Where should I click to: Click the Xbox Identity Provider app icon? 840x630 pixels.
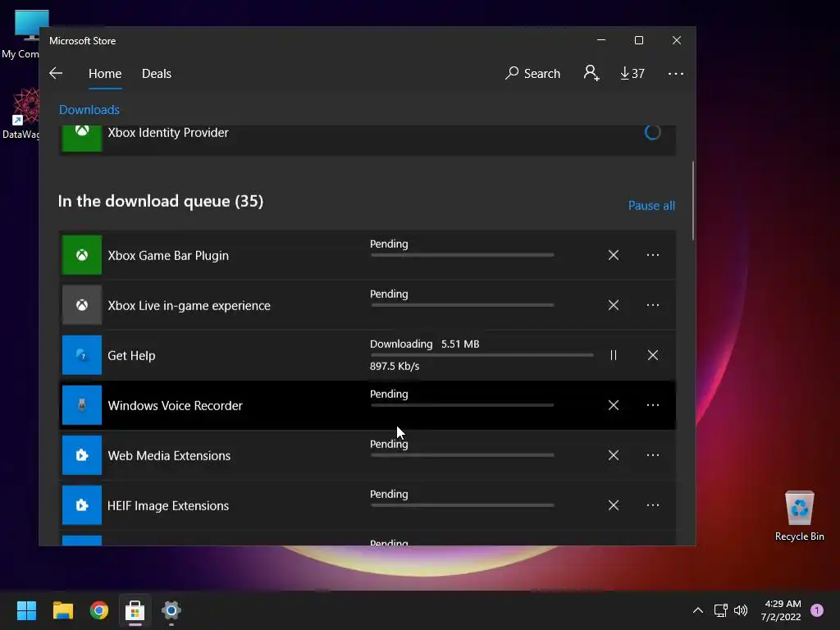82,138
